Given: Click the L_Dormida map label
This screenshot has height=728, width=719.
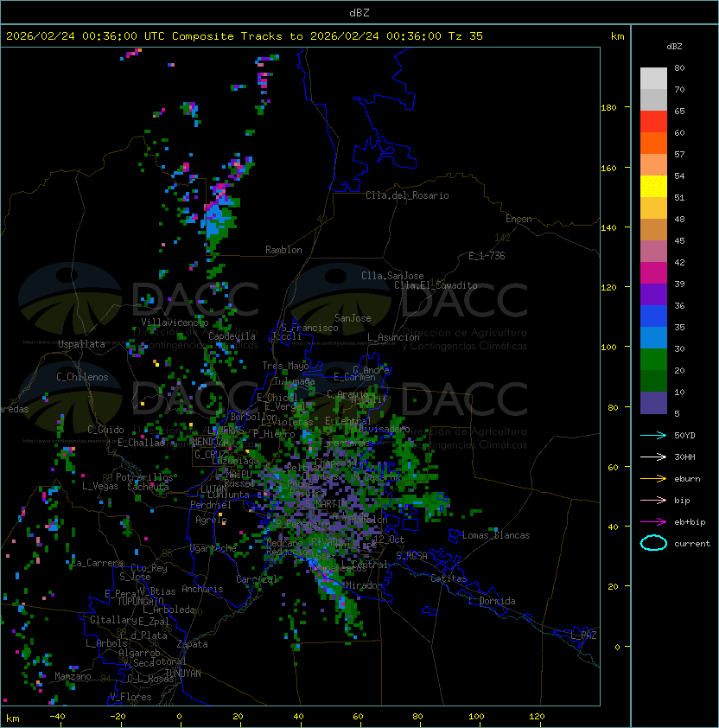Looking at the screenshot, I should click(492, 601).
